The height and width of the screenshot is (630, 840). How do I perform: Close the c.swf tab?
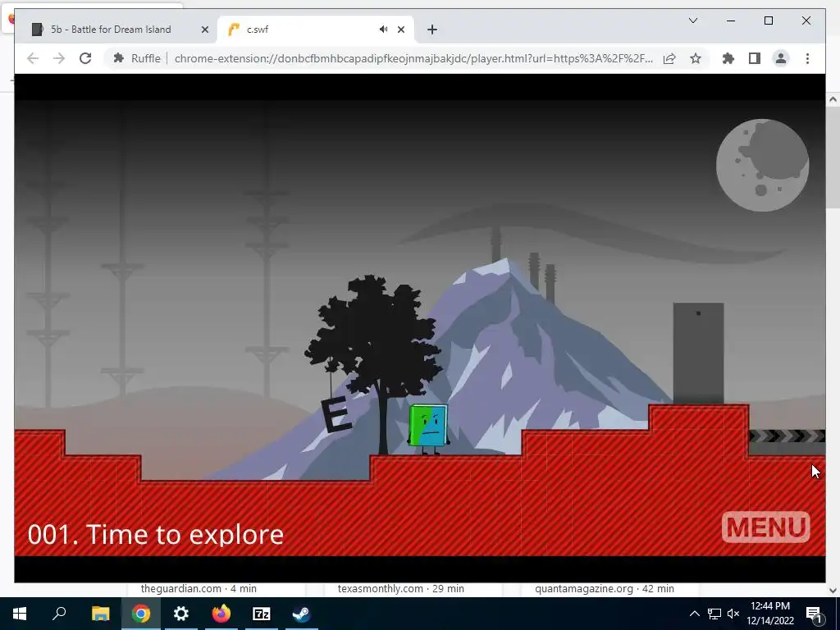click(400, 30)
